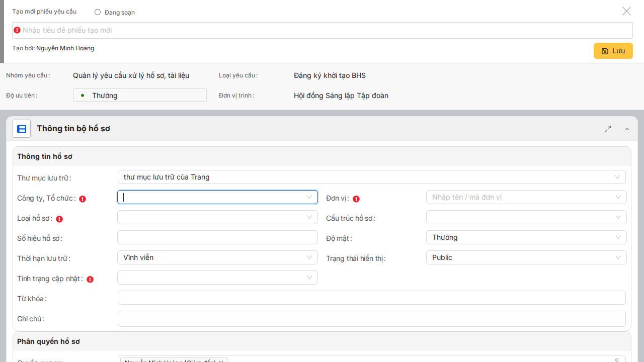This screenshot has width=644, height=362.
Task: Click the Từ khóa input field
Action: click(x=371, y=298)
